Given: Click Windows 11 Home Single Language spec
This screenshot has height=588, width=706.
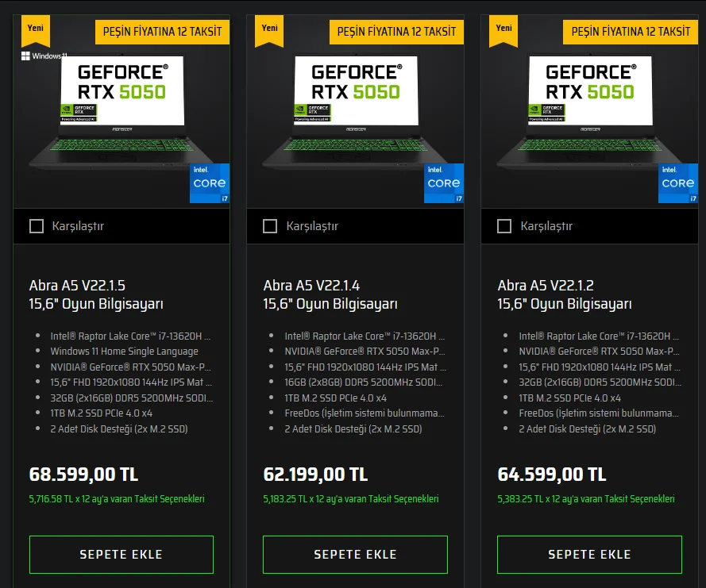Looking at the screenshot, I should pos(124,352).
